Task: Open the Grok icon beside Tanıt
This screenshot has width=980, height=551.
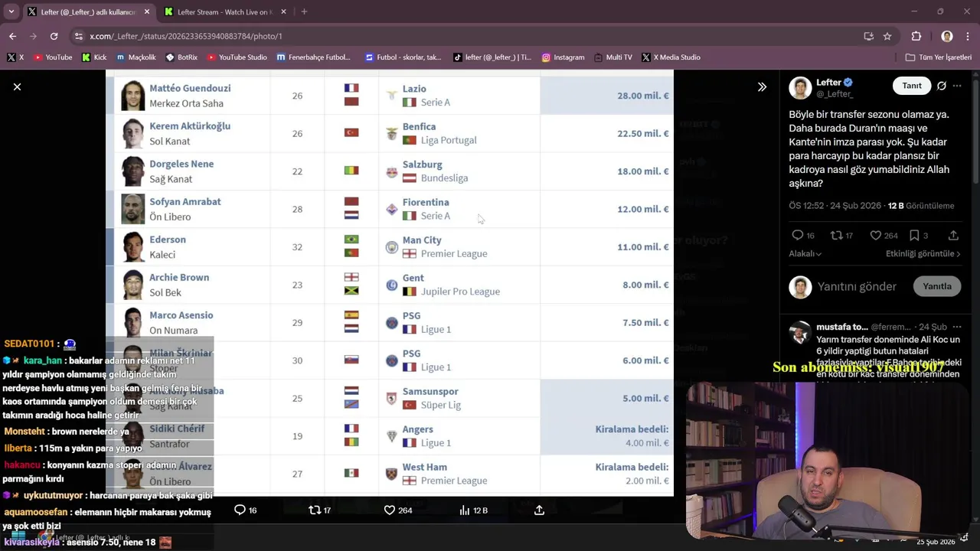Action: (x=942, y=86)
